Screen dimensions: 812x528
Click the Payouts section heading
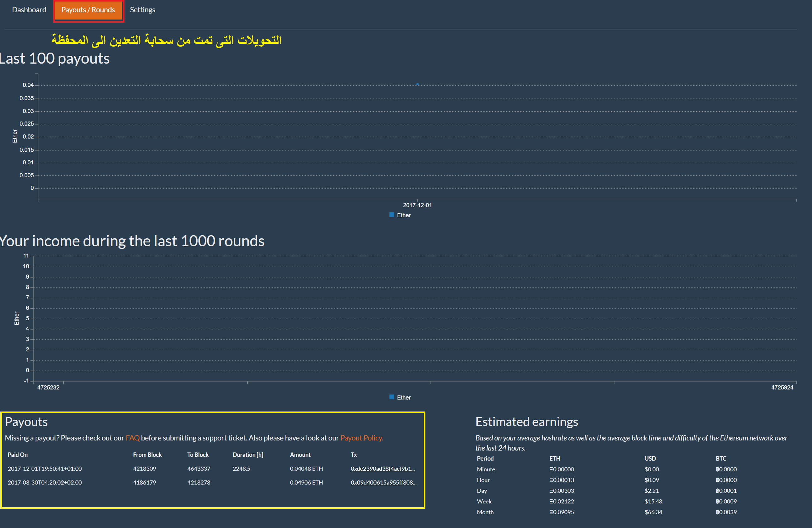[x=26, y=422]
